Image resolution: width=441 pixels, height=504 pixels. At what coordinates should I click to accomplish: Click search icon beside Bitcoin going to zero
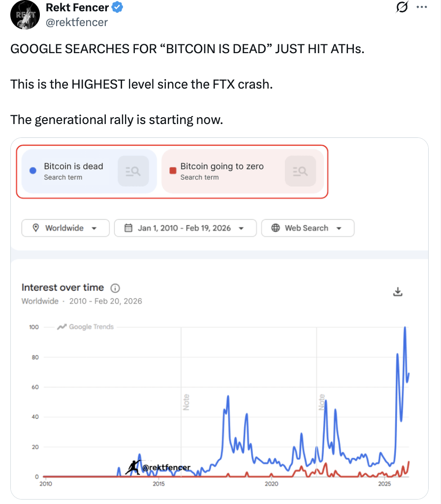[300, 171]
